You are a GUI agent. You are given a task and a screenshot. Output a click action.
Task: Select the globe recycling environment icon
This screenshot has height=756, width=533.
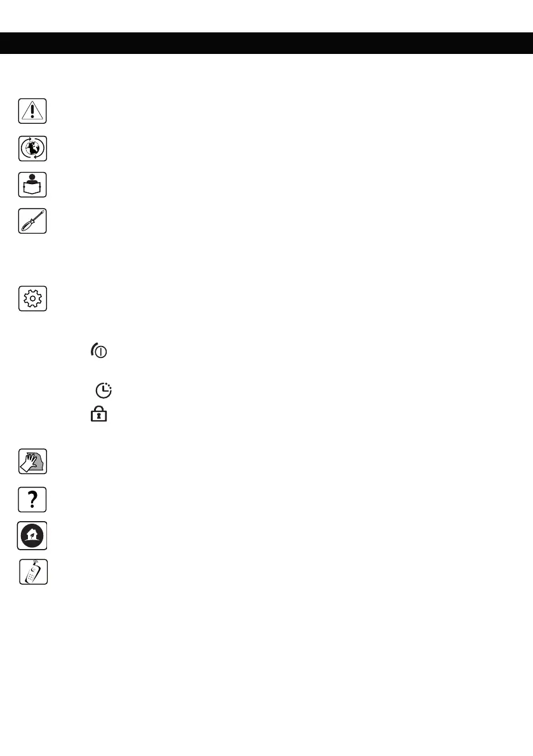[x=32, y=149]
